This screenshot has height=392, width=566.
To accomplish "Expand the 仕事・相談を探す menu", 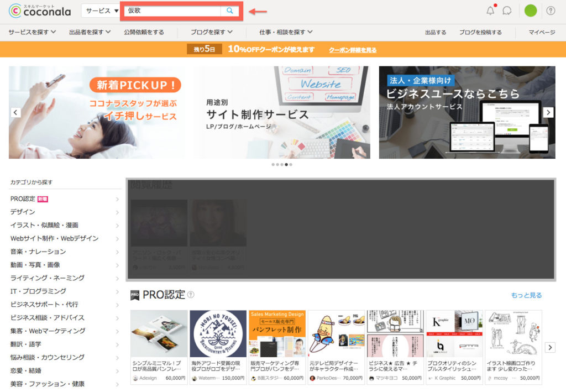I will pyautogui.click(x=286, y=32).
